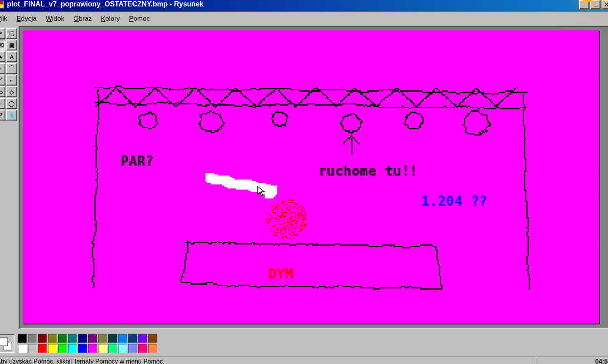Choose the lime green color swatch

click(x=63, y=348)
